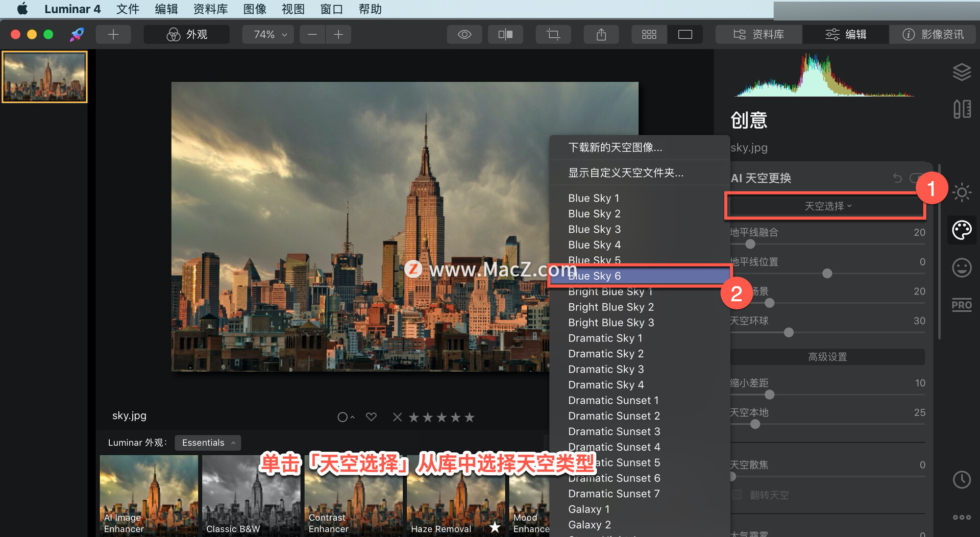
Task: Open the 74% zoom level dropdown
Action: coord(268,34)
